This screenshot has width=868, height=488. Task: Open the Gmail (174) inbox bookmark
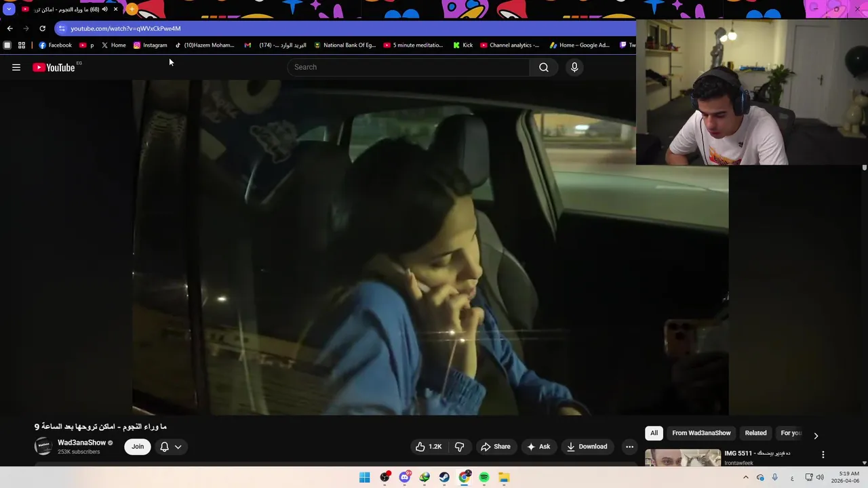(275, 45)
